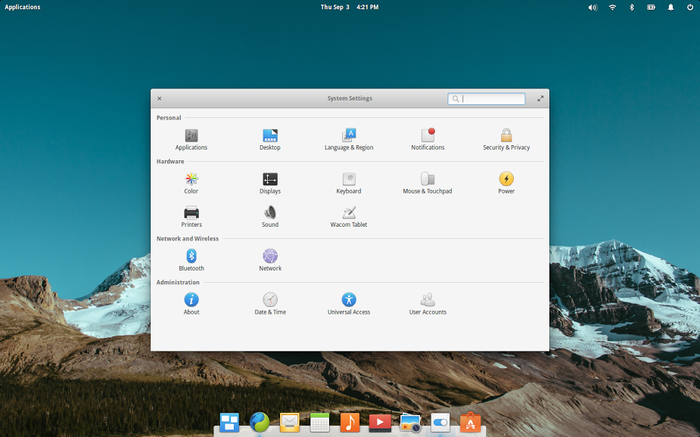700x437 pixels.
Task: Open the date and time indicator
Action: (350, 7)
